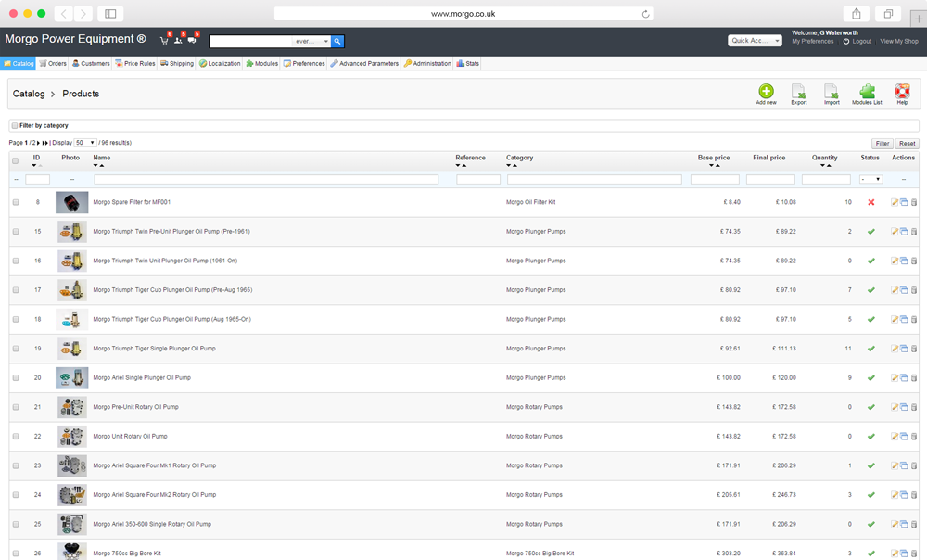
Task: Open the Price Rules tab
Action: 134,63
